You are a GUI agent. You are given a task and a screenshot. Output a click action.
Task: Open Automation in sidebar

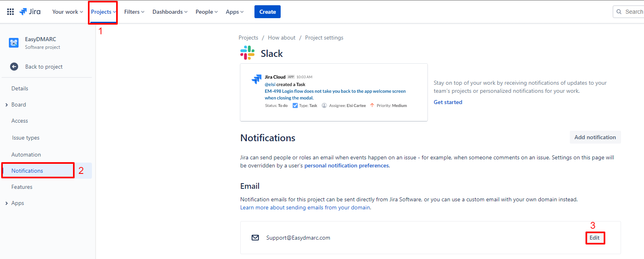pyautogui.click(x=26, y=155)
